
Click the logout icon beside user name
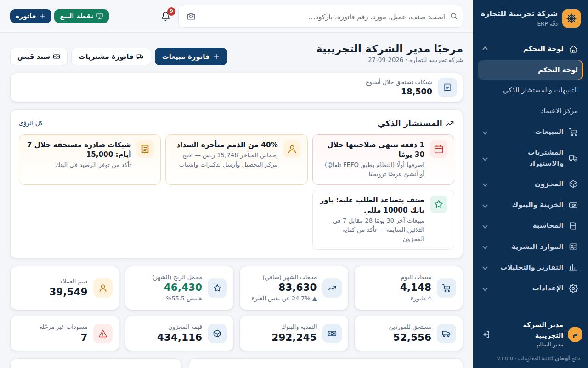click(x=486, y=334)
